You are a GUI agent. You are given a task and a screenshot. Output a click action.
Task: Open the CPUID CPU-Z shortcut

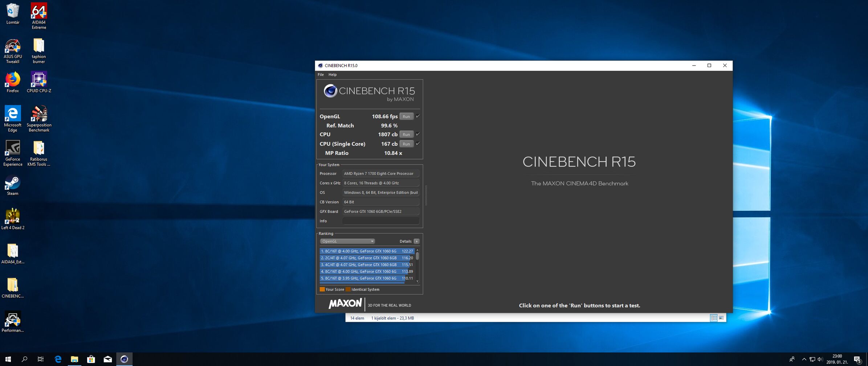(39, 82)
